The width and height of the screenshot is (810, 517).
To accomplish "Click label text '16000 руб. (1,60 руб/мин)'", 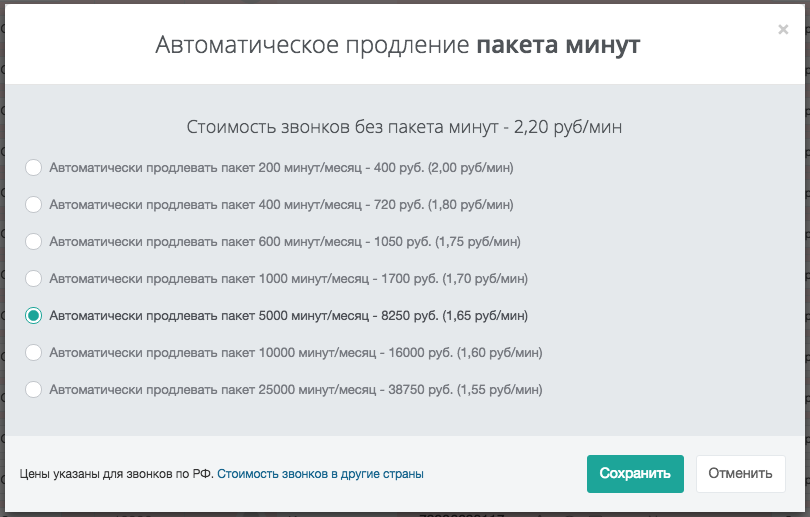I will click(465, 353).
